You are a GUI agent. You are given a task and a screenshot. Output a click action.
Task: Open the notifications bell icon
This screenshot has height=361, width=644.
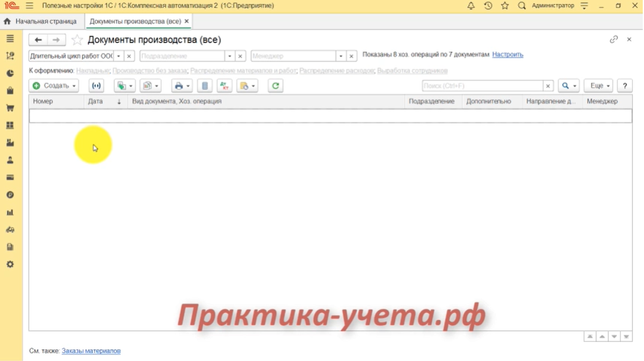tap(471, 6)
